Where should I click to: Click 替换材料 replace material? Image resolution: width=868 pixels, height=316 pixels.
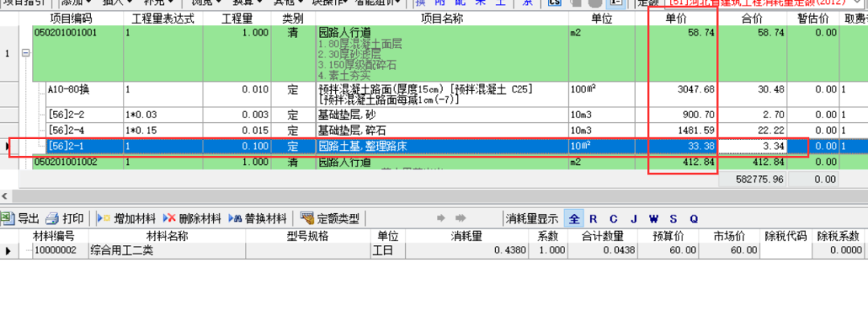[x=257, y=218]
